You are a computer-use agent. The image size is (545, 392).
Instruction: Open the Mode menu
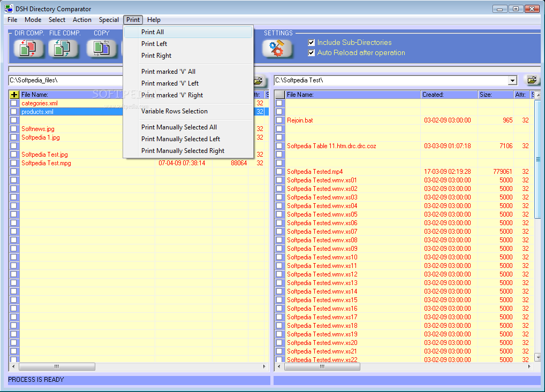pyautogui.click(x=33, y=20)
